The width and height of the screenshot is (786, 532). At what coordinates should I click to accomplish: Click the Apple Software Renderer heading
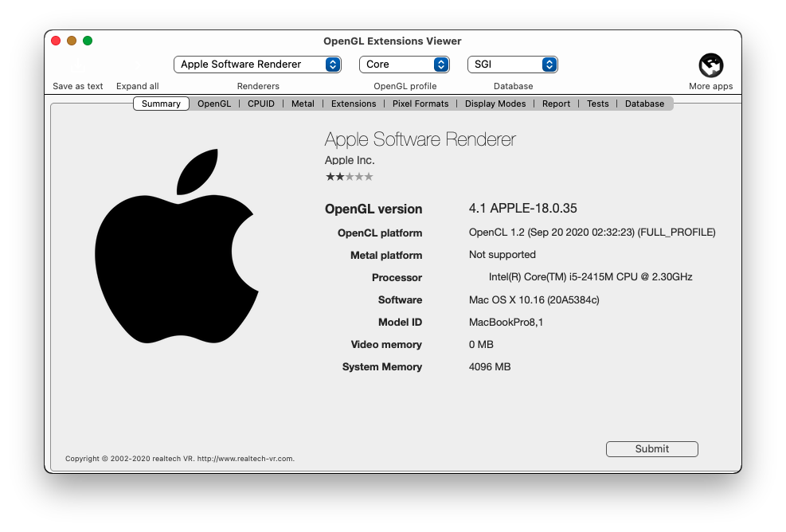(x=420, y=139)
